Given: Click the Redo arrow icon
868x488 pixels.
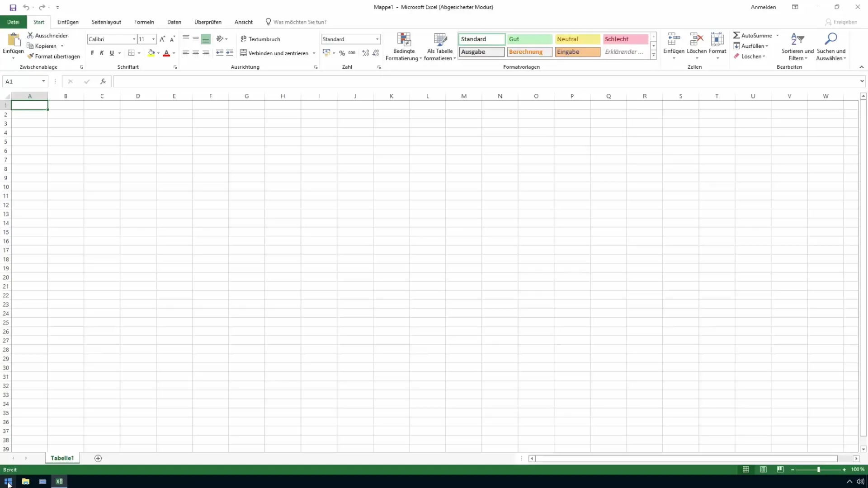Looking at the screenshot, I should [x=42, y=7].
